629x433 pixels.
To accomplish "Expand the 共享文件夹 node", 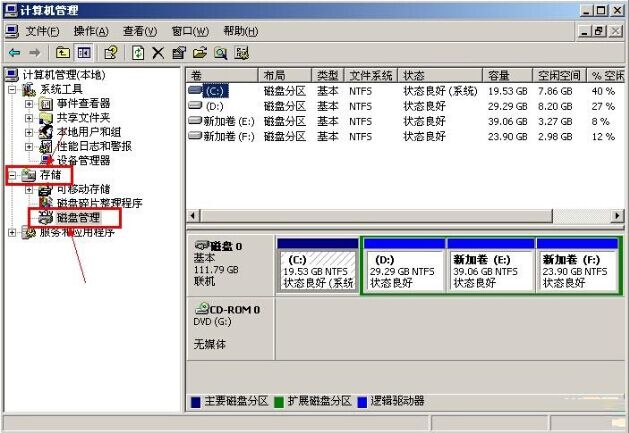I will tap(28, 118).
